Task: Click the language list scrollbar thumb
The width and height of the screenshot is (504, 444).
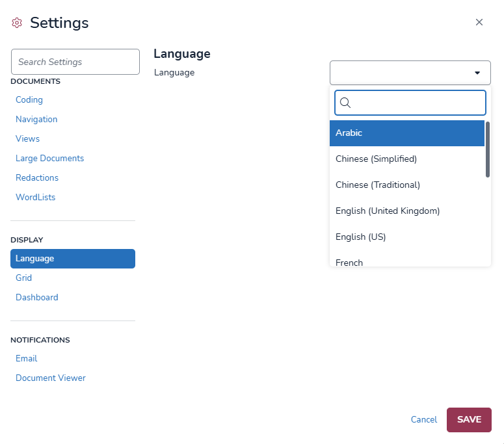Action: click(488, 150)
